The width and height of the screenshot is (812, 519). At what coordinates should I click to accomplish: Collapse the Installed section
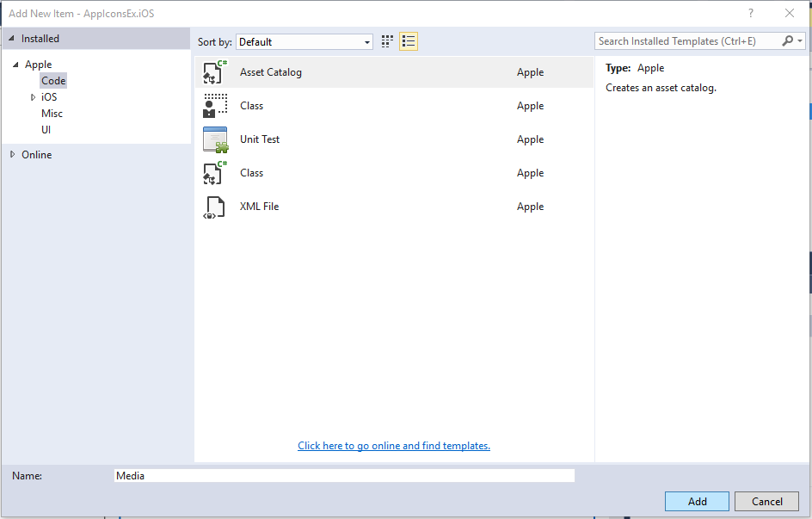point(11,39)
